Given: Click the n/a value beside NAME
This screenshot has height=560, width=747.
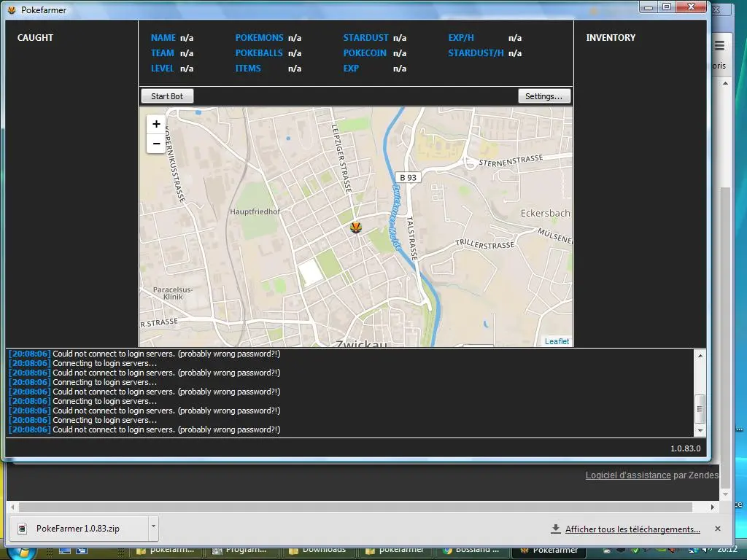Looking at the screenshot, I should click(x=187, y=38).
